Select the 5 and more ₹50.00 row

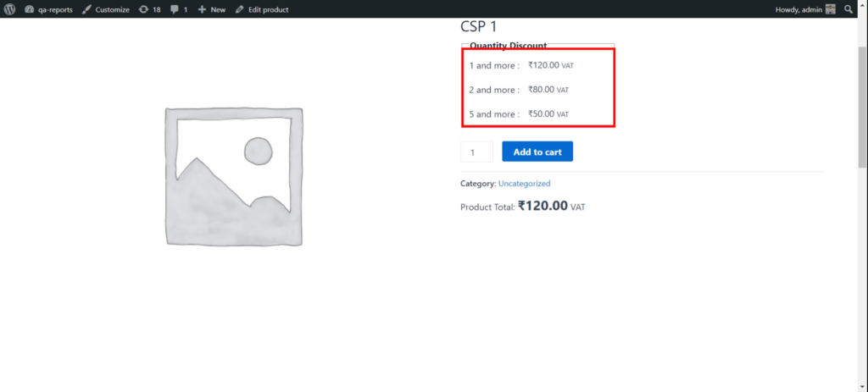(518, 114)
